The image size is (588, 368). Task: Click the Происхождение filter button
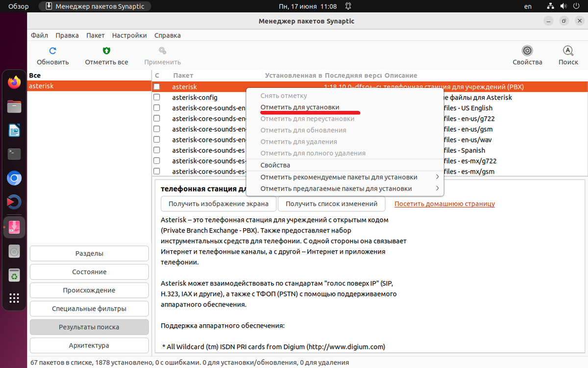tap(89, 290)
